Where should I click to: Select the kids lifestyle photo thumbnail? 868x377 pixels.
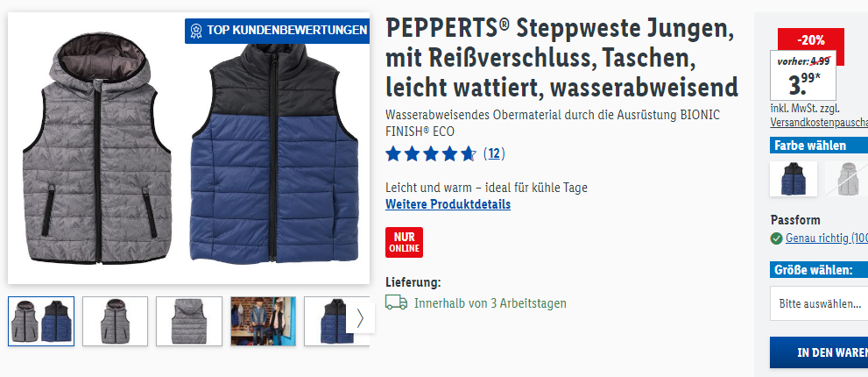click(263, 321)
